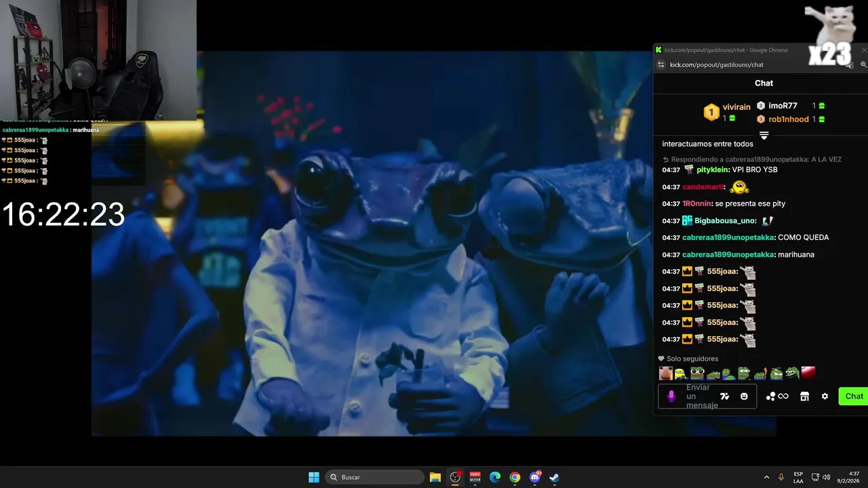The image size is (868, 488).
Task: Open network status tray icon
Action: [816, 477]
